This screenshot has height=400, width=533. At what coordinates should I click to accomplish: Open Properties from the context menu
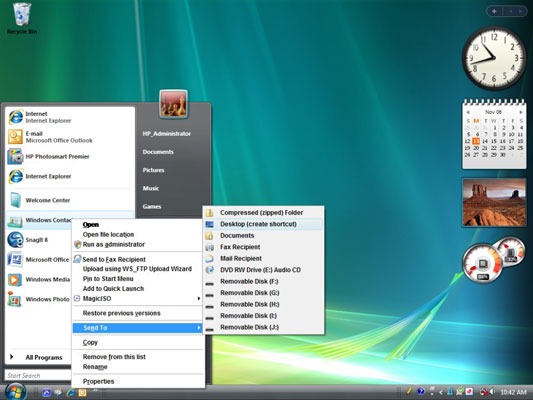(138, 381)
